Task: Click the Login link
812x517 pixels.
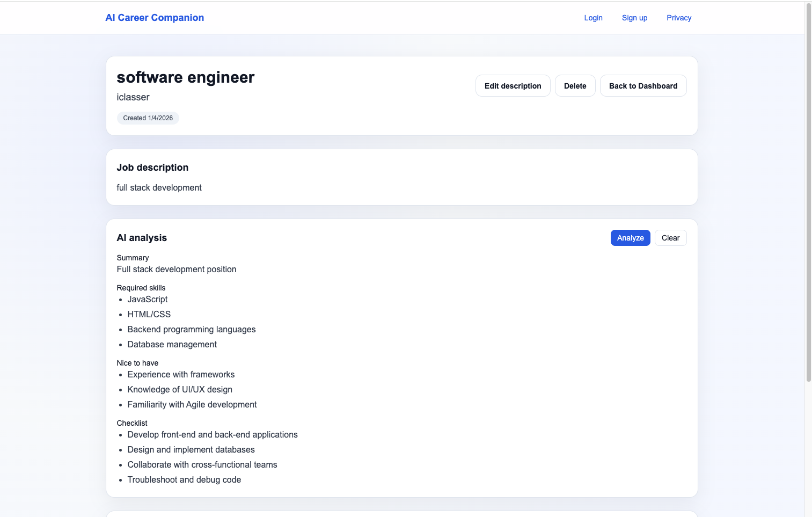Action: pyautogui.click(x=593, y=18)
